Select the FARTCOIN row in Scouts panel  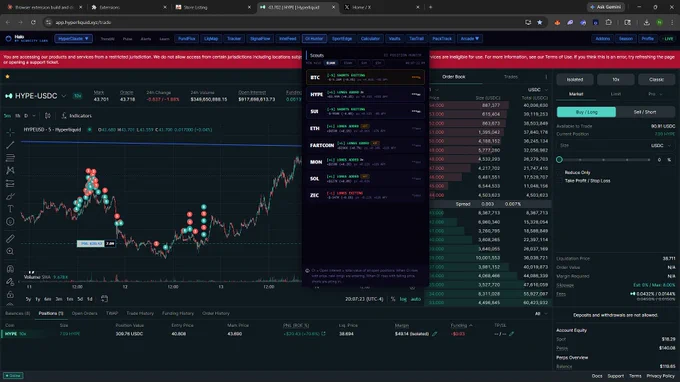[x=365, y=145]
